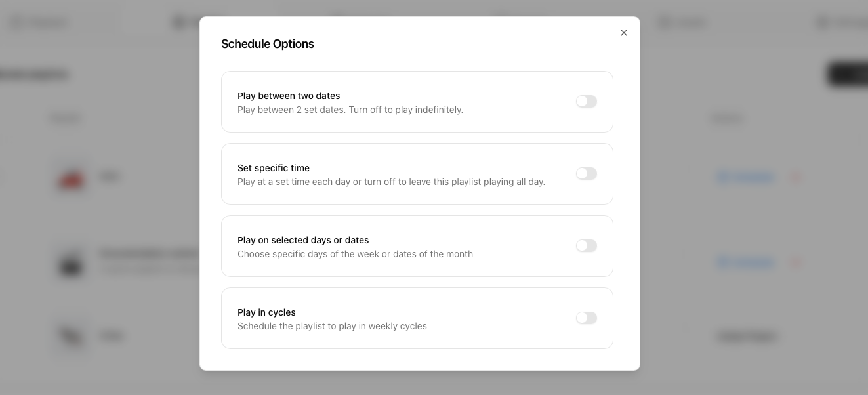
Task: Click the red icon in the second background row
Action: (796, 262)
